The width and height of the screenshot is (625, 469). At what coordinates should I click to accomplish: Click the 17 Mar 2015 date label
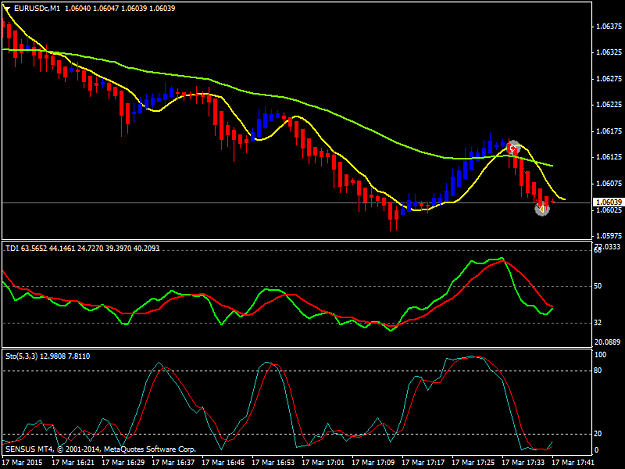[x=22, y=462]
